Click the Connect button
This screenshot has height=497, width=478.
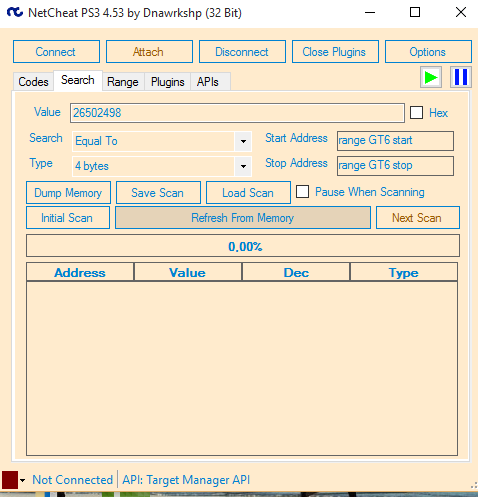tap(56, 52)
